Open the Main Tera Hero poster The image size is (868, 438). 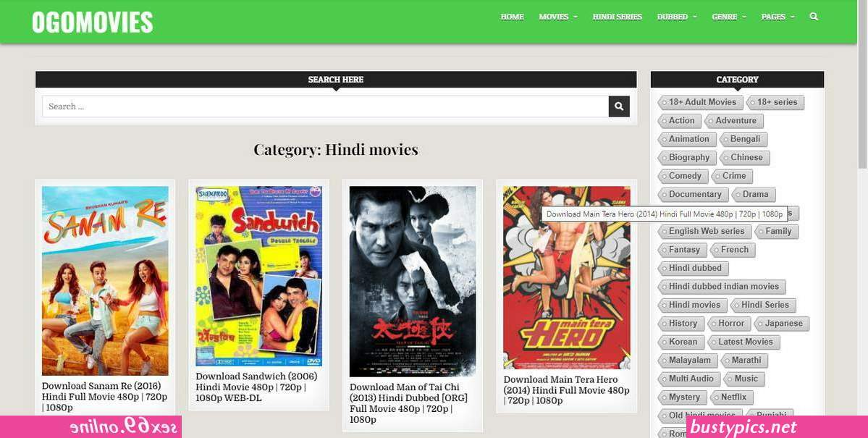pos(566,277)
